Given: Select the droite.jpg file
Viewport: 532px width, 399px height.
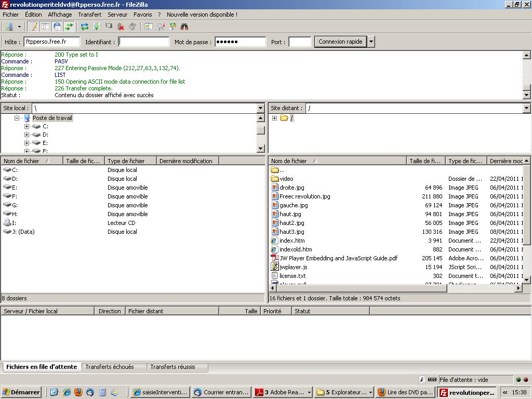Looking at the screenshot, I should pos(292,188).
